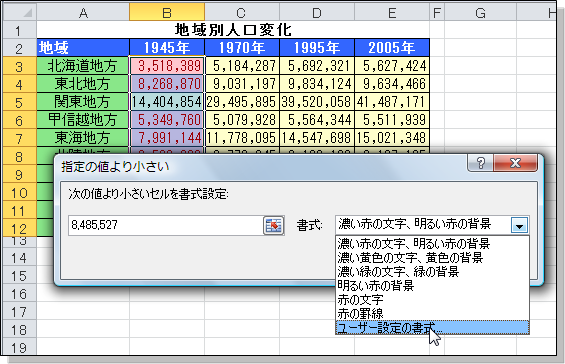Select ユーザー設定の書式... entry
Screen dimensions: 565x364
coord(432,327)
